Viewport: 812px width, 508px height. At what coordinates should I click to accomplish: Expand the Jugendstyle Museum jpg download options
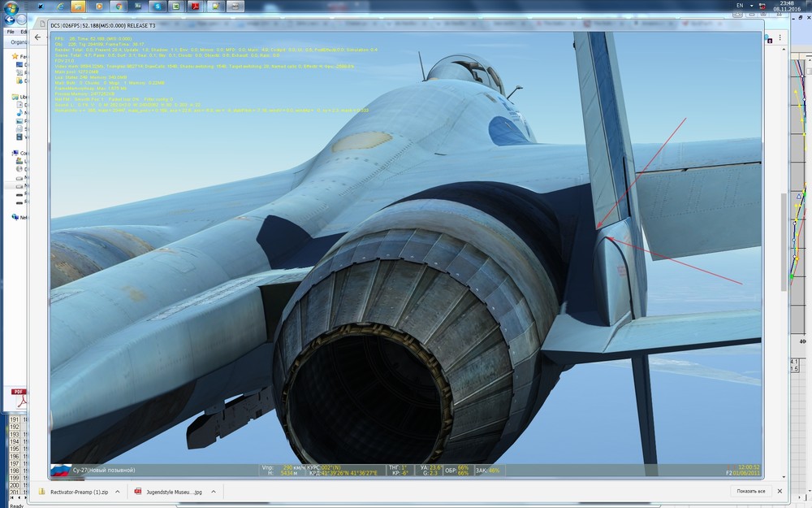point(213,492)
